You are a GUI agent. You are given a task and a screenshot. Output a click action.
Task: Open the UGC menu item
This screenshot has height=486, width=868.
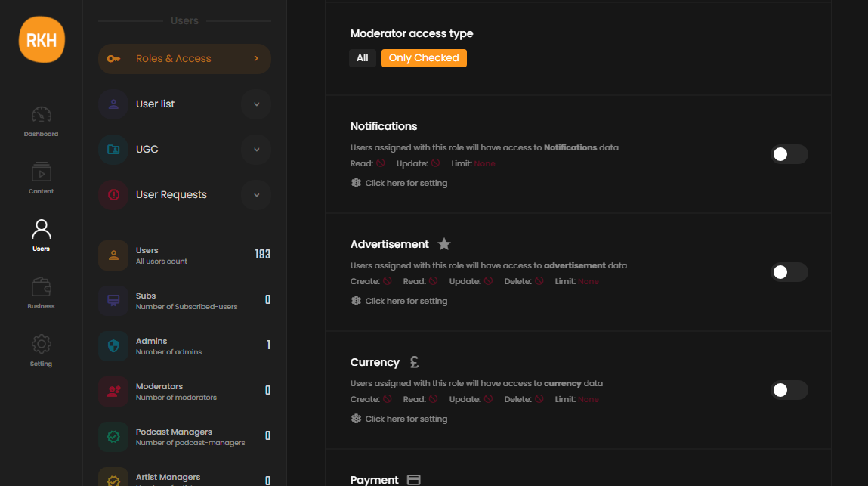click(x=184, y=150)
